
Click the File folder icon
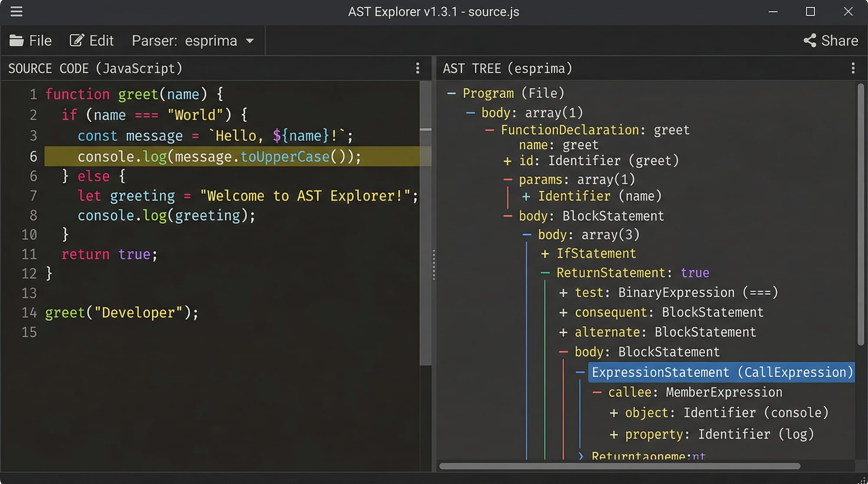(16, 40)
